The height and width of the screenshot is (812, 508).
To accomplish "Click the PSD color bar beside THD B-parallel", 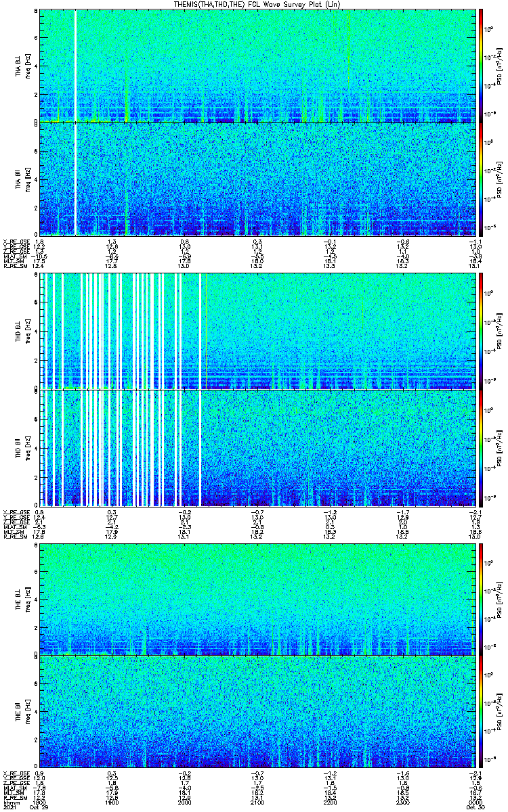I will 480,448.
